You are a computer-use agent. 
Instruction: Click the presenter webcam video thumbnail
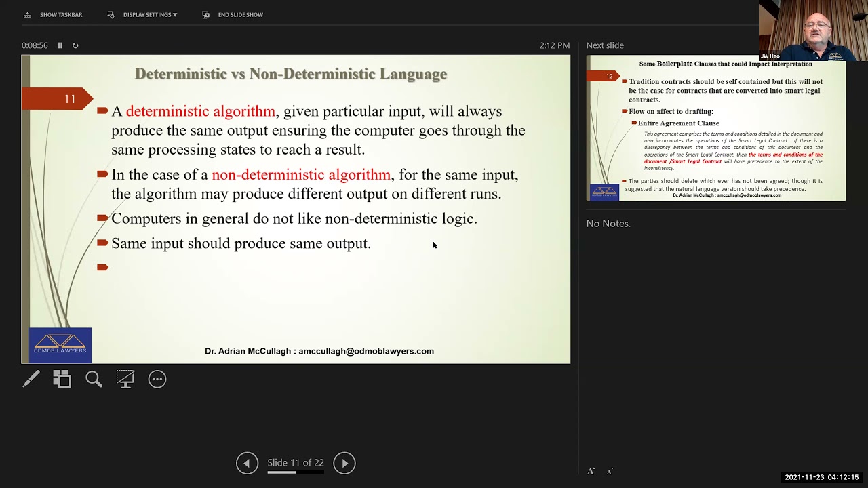[813, 30]
